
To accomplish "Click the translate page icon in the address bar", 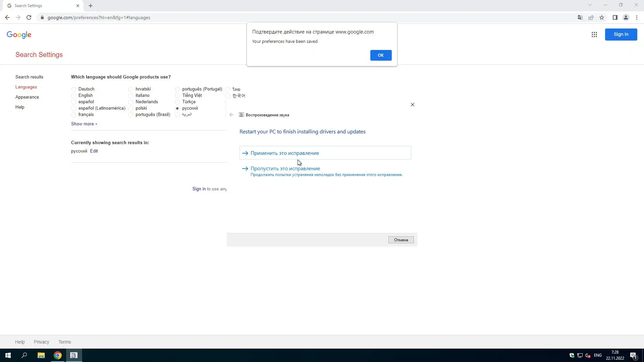I will (x=580, y=17).
